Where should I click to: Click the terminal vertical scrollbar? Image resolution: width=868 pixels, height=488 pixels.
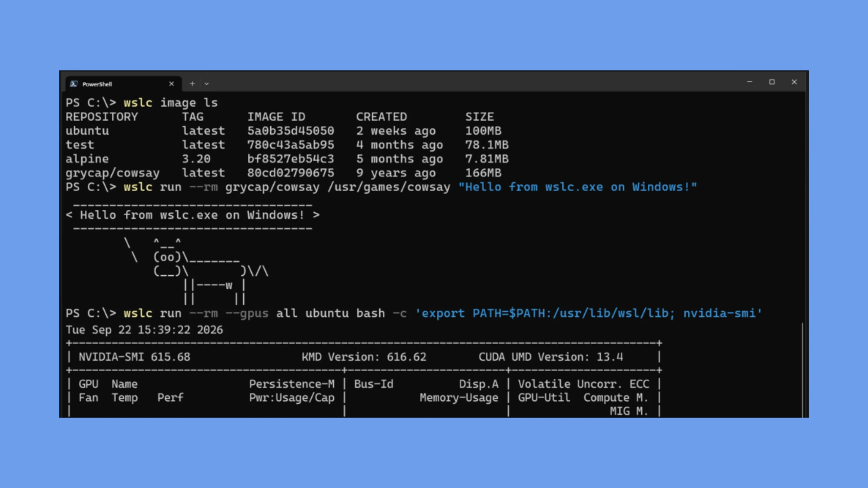803,370
